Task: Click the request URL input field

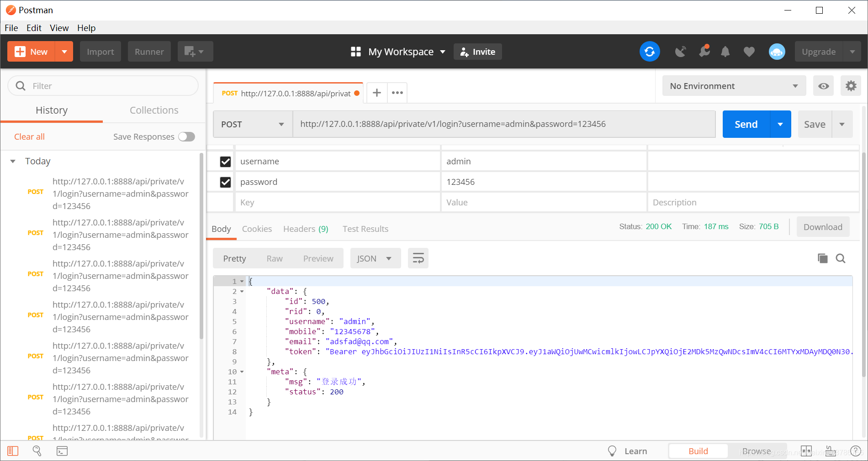Action: point(504,124)
